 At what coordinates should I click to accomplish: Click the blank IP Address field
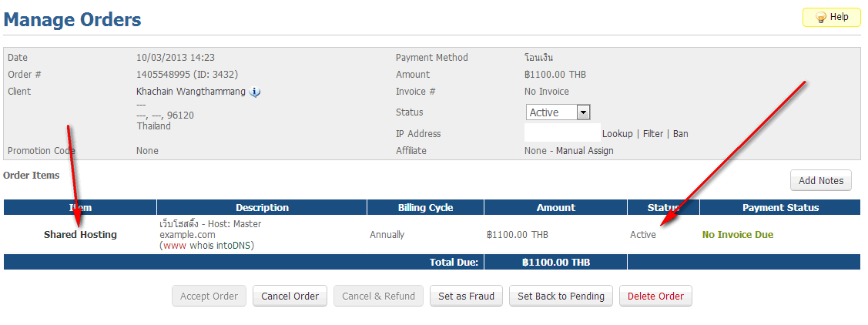point(561,132)
